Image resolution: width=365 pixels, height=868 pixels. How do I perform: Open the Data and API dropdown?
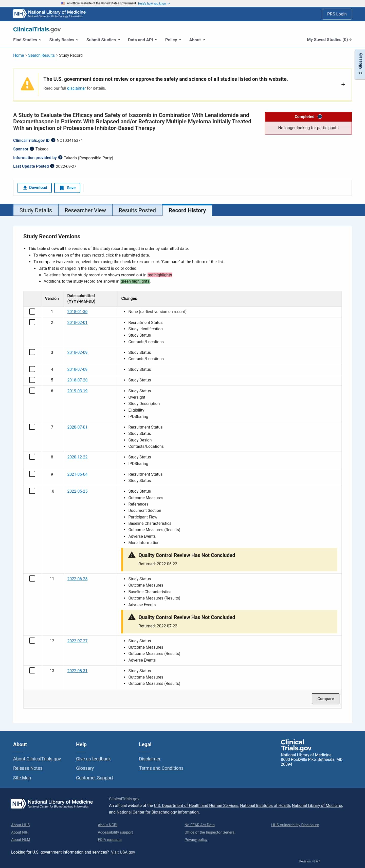(x=143, y=40)
